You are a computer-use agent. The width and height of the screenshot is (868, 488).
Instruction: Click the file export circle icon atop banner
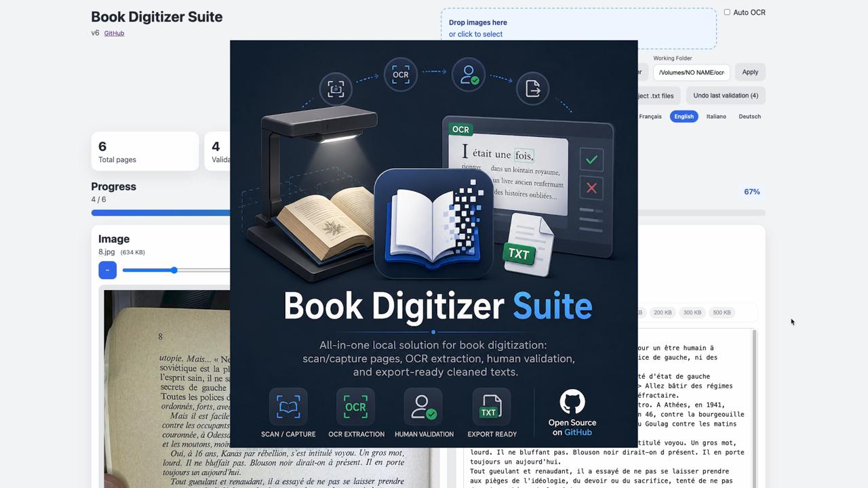click(x=533, y=89)
